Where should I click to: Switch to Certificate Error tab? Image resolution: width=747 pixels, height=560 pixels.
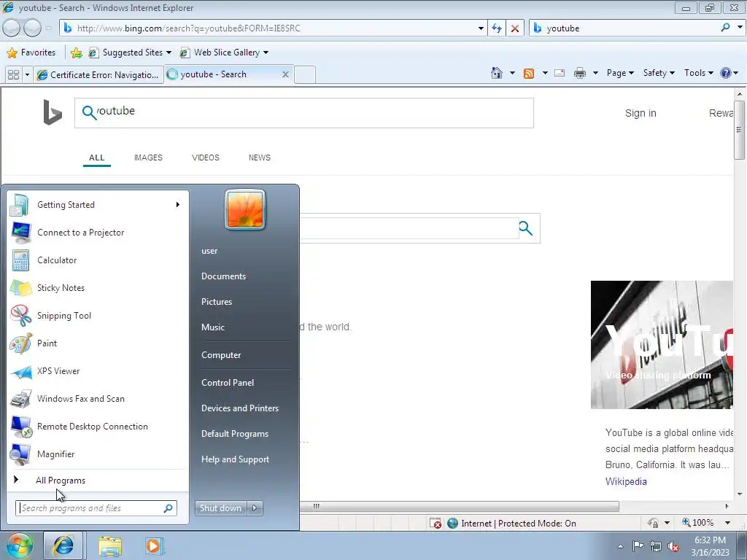point(98,75)
